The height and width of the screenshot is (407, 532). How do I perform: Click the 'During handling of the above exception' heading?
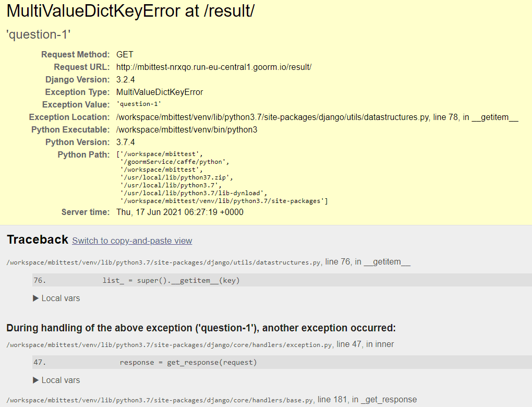pos(201,328)
